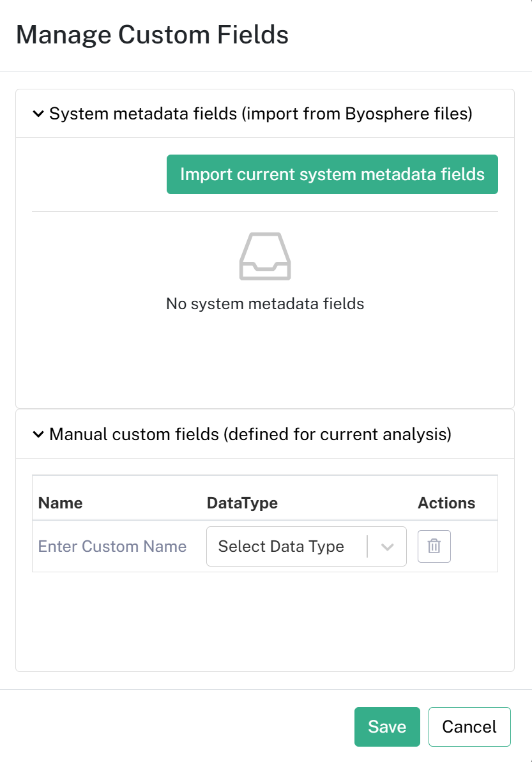Click the Data Type dropdown arrow
532x762 pixels.
point(387,547)
